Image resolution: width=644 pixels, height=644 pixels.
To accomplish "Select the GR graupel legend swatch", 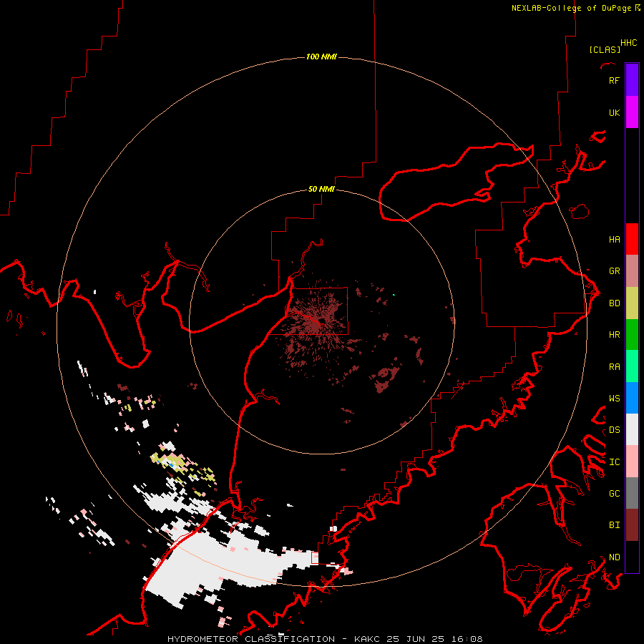I will pyautogui.click(x=632, y=271).
